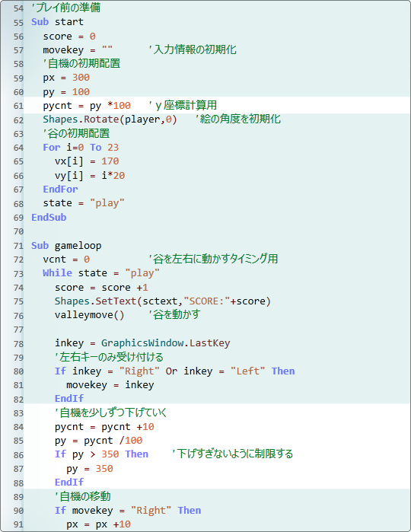411x532 pixels.
Task: Click comment '谷を左右に動かすタイミング用'
Action: tap(213, 259)
